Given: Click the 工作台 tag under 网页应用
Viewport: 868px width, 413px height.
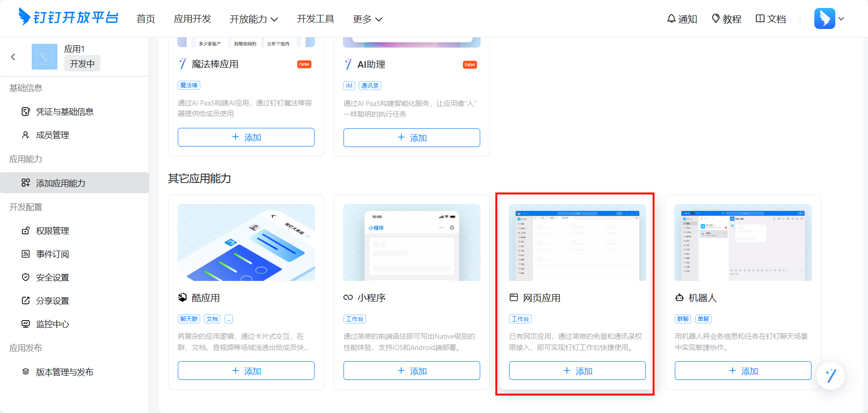Looking at the screenshot, I should [x=520, y=319].
